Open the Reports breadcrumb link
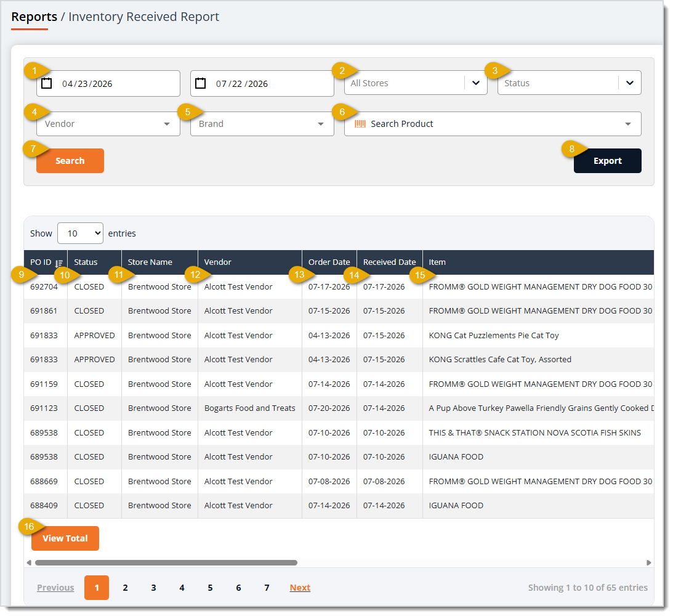Viewport: 673px width, 616px height. (x=34, y=17)
